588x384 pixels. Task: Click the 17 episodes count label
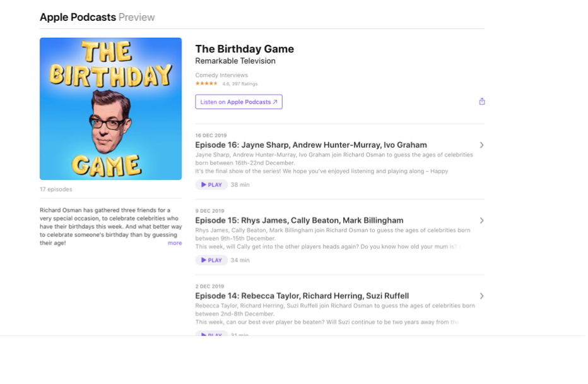click(x=56, y=189)
